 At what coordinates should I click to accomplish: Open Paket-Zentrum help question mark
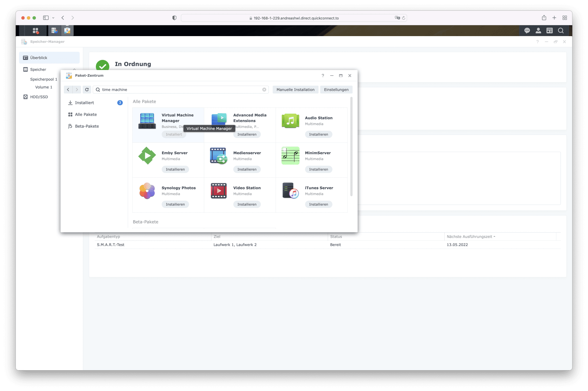pos(323,76)
